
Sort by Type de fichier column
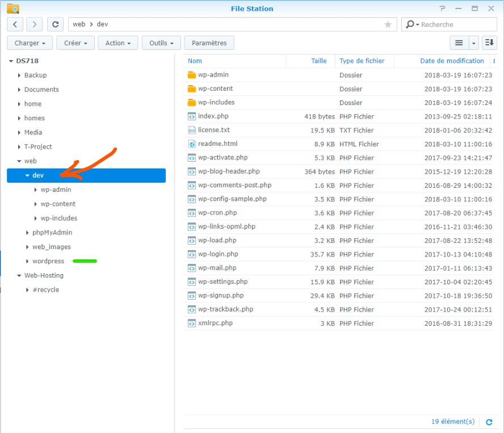tap(362, 61)
